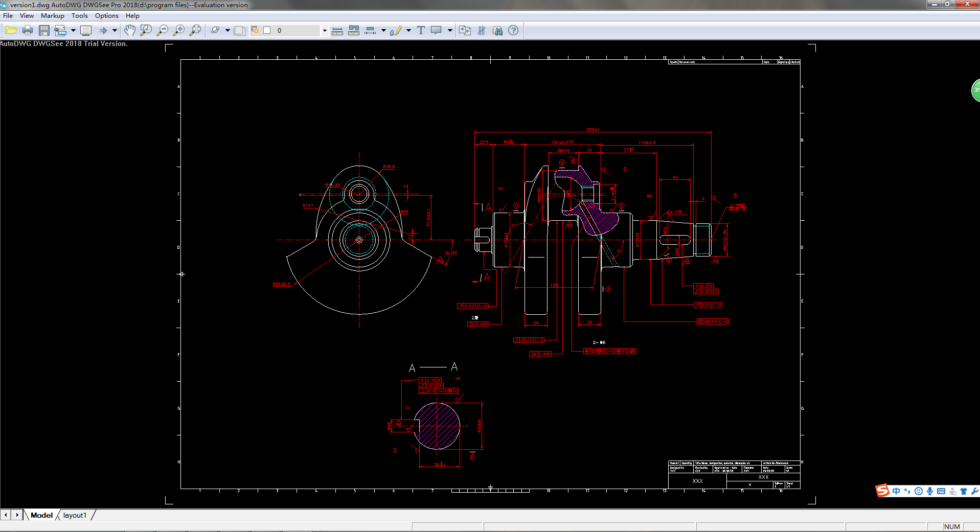Open the layer 0 dropdown list
This screenshot has height=532, width=980.
click(324, 31)
